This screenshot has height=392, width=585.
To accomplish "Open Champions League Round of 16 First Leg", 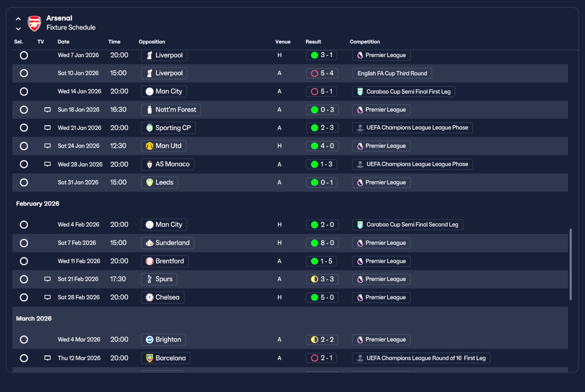I will click(x=421, y=358).
